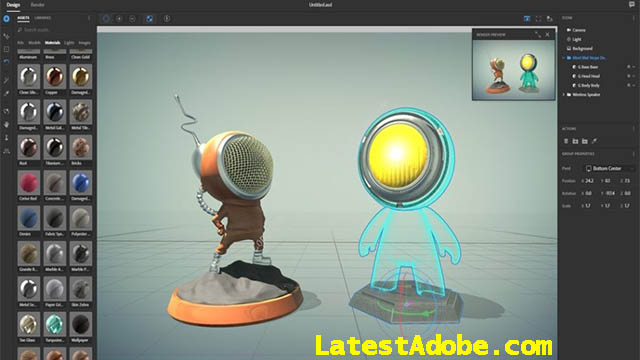Apply the Copper material swatch
Viewport: 640px width, 360px height.
pyautogui.click(x=55, y=76)
